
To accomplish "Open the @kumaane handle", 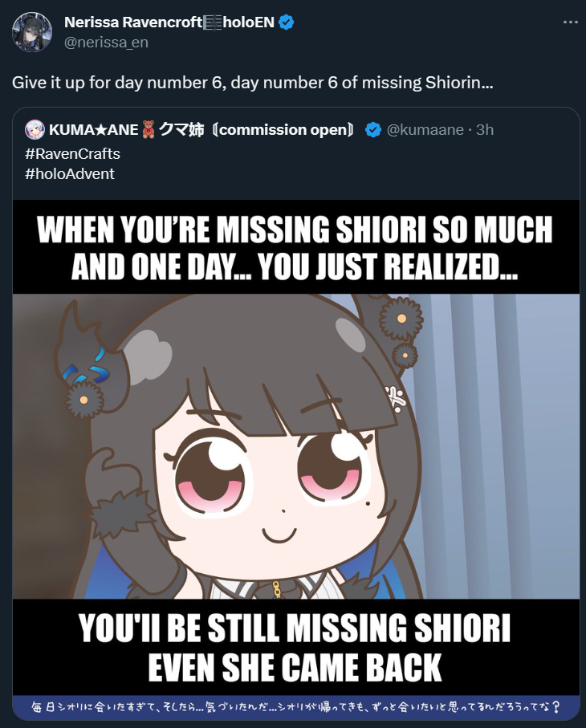I will pos(425,130).
